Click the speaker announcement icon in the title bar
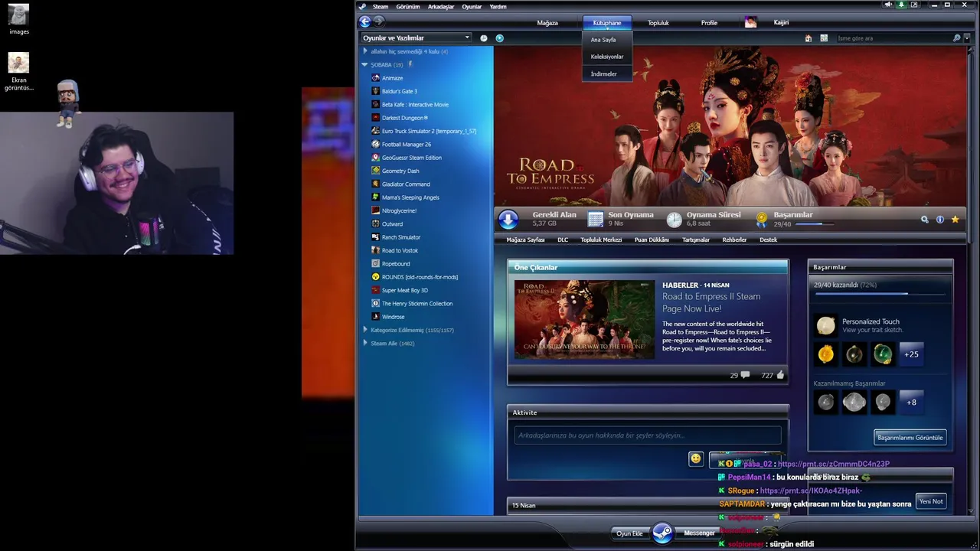980x551 pixels. 888,5
